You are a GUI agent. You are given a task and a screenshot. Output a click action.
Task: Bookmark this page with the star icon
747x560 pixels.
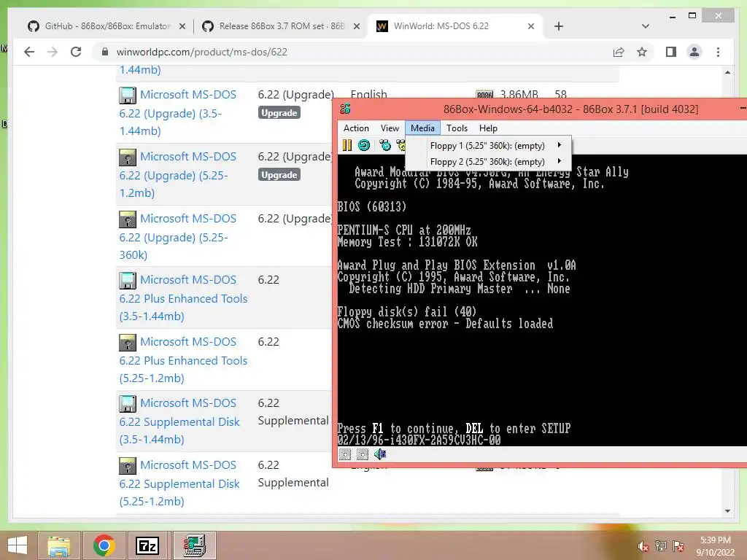(x=642, y=52)
